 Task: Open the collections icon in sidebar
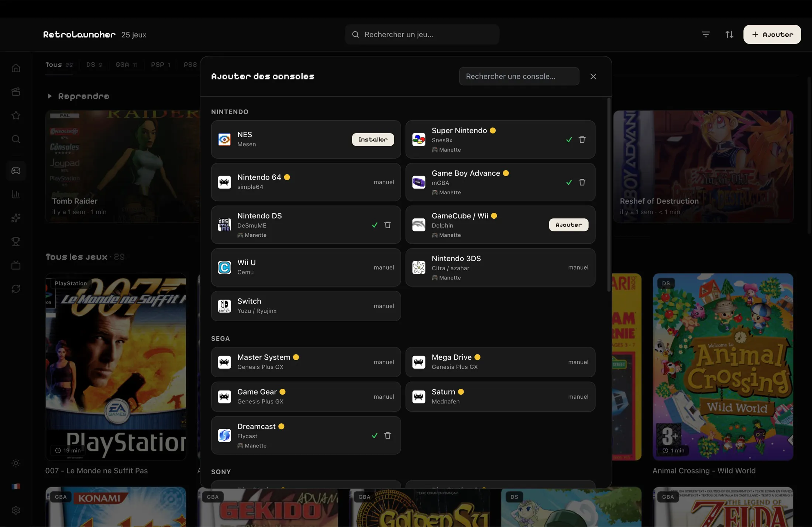coord(16,92)
